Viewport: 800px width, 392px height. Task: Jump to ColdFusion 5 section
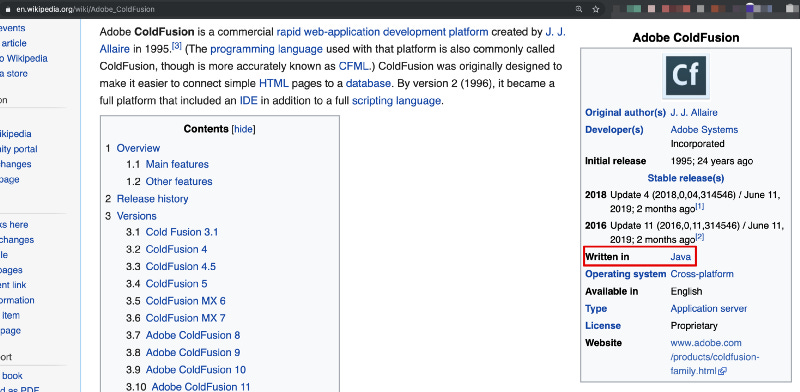(x=177, y=284)
